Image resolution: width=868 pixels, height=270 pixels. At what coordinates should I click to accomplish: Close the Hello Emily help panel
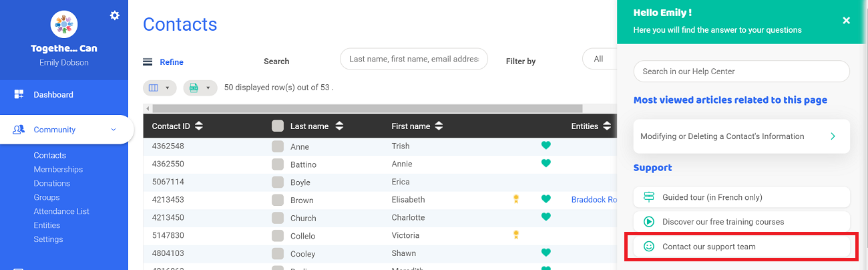[846, 21]
